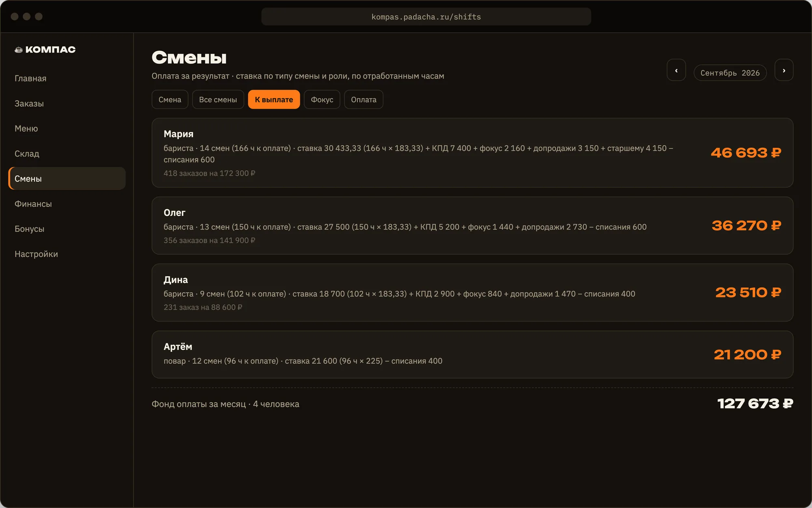Go to Бонусы in sidebar
Viewport: 812px width, 508px height.
[x=67, y=229]
